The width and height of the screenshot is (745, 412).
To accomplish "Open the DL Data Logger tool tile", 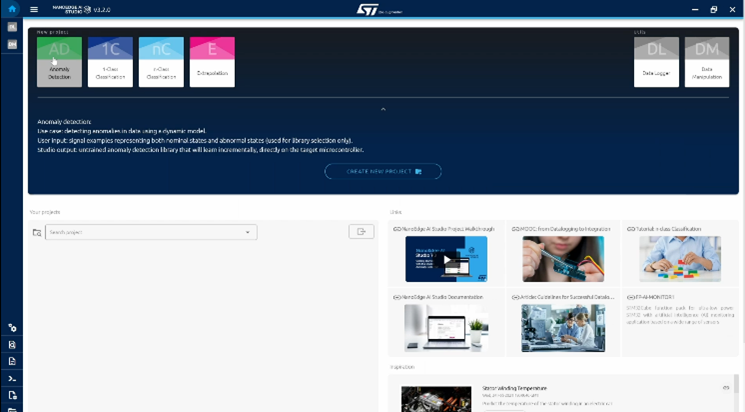I will coord(656,62).
